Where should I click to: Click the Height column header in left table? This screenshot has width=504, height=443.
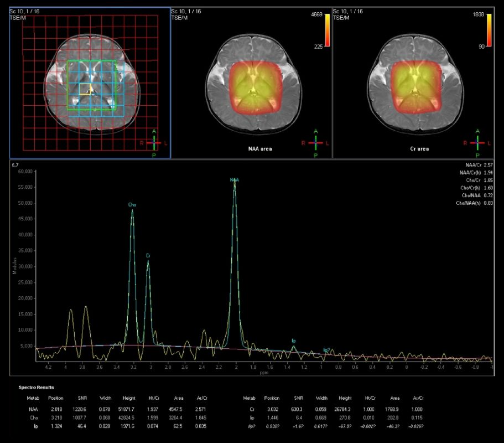point(129,398)
